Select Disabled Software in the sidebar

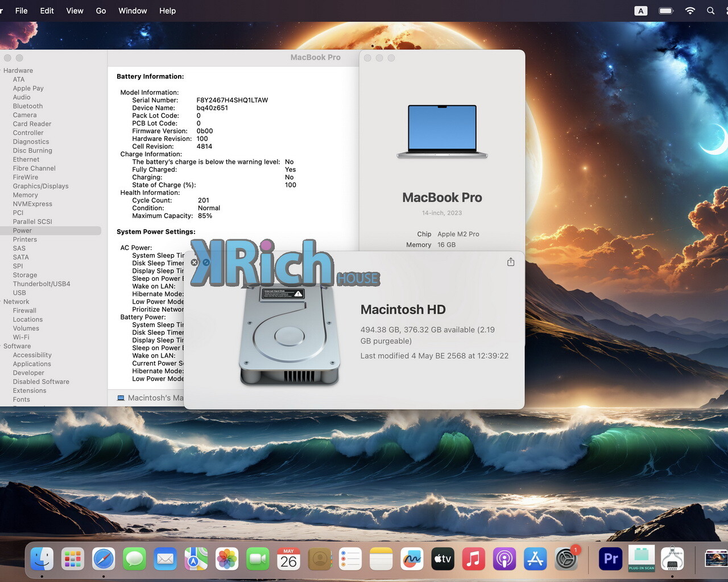(41, 382)
